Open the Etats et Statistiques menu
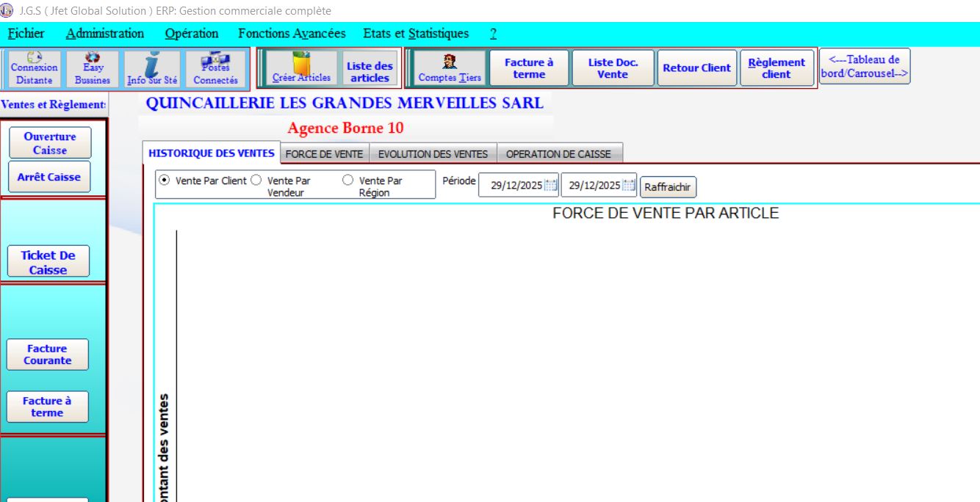 (x=416, y=33)
